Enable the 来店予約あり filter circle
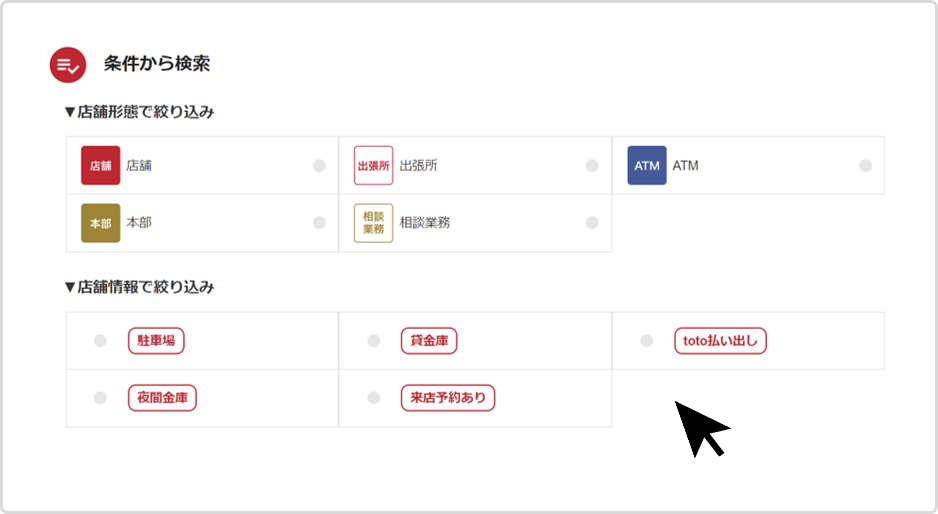 [x=374, y=398]
